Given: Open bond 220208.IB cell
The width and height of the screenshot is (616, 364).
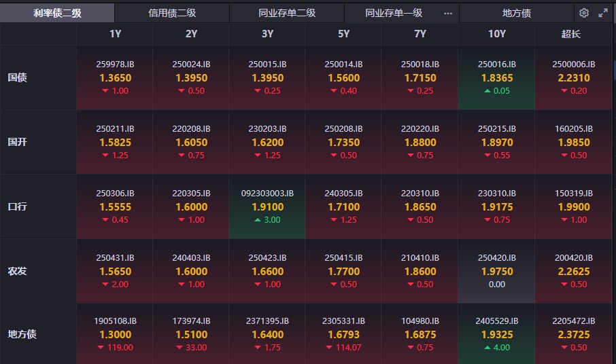Looking at the screenshot, I should (191, 142).
